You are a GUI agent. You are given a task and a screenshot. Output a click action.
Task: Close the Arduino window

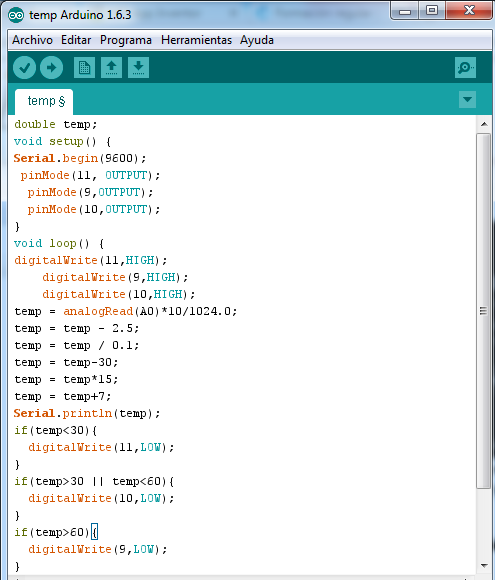coord(469,11)
